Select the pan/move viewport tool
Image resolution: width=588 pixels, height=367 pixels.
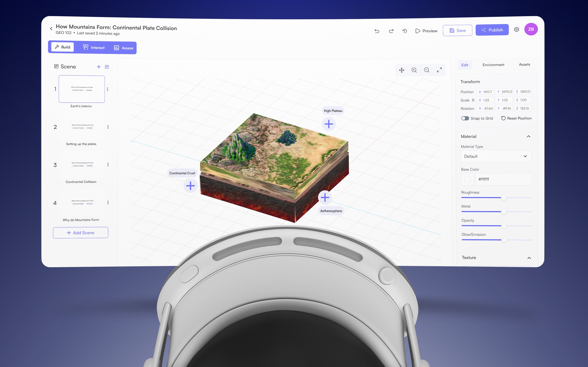[x=402, y=70]
